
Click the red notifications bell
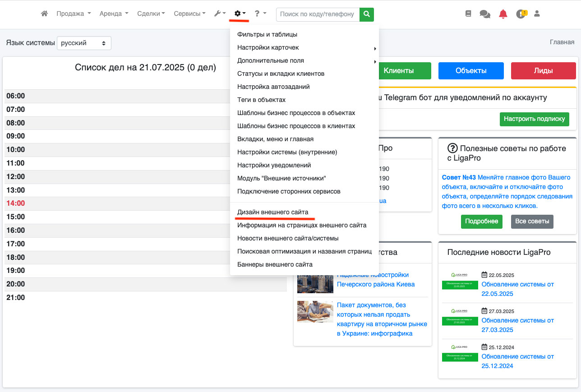[x=503, y=14]
